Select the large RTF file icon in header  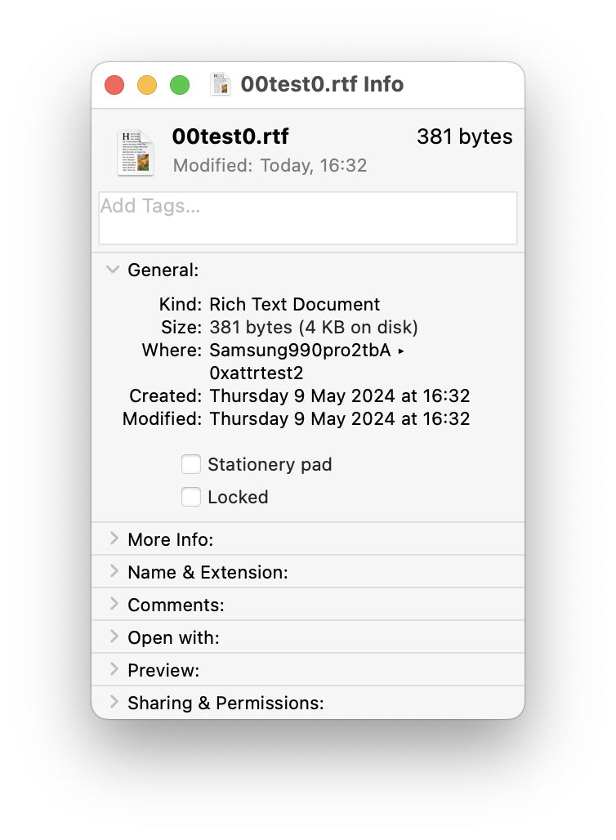tap(135, 152)
